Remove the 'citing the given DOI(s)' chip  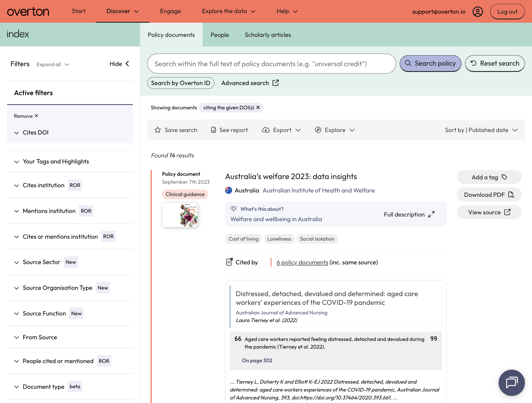coord(258,107)
